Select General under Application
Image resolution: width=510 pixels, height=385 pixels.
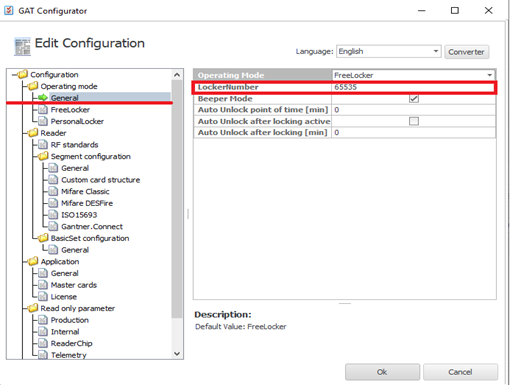pos(65,273)
